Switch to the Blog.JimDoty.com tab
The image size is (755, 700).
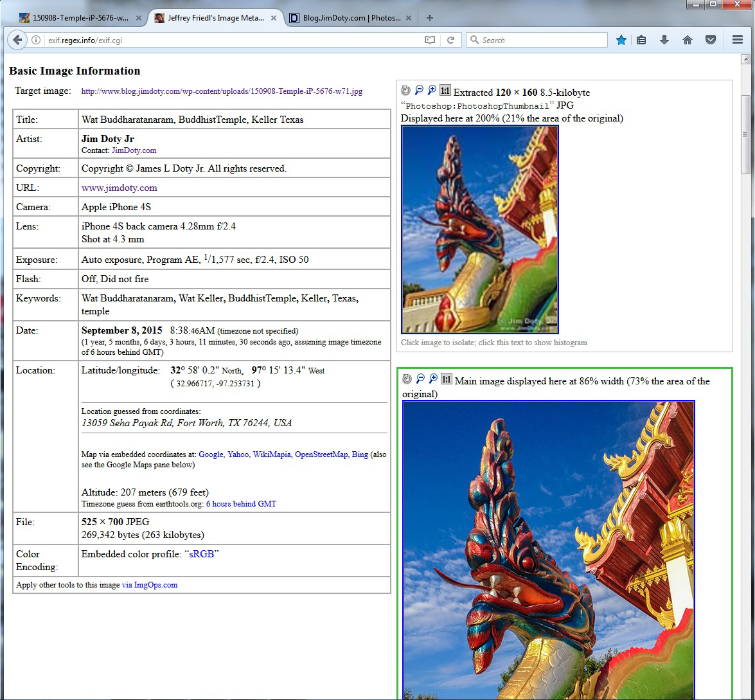351,18
